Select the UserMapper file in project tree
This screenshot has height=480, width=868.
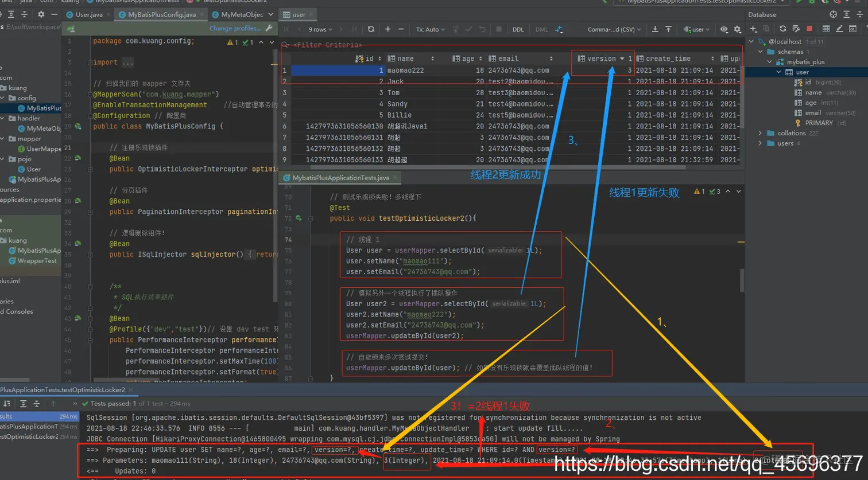click(39, 149)
